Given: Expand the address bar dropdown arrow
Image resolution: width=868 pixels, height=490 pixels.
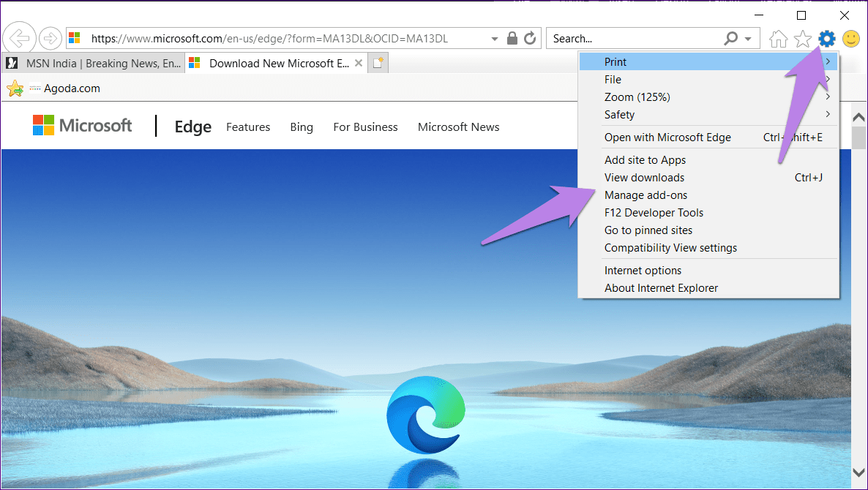Looking at the screenshot, I should click(x=495, y=39).
